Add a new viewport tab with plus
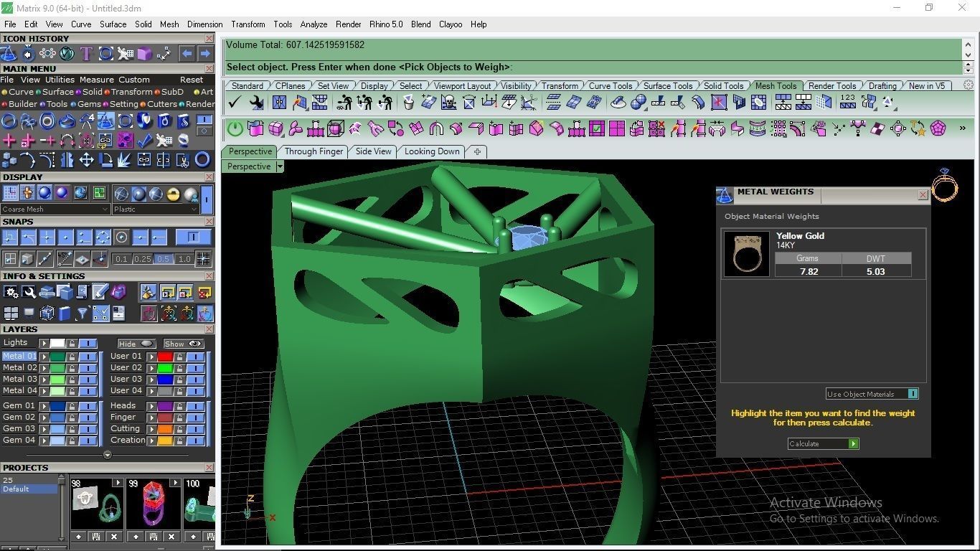This screenshot has width=980, height=551. coord(477,151)
